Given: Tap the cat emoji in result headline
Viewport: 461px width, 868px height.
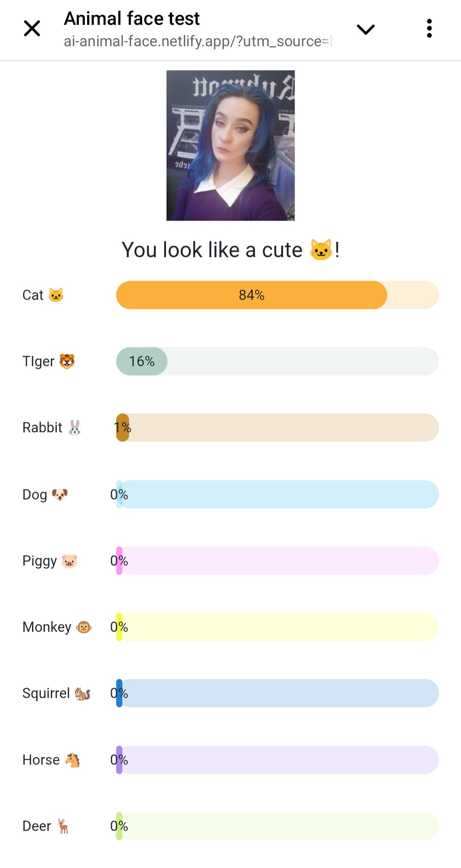Looking at the screenshot, I should 321,250.
